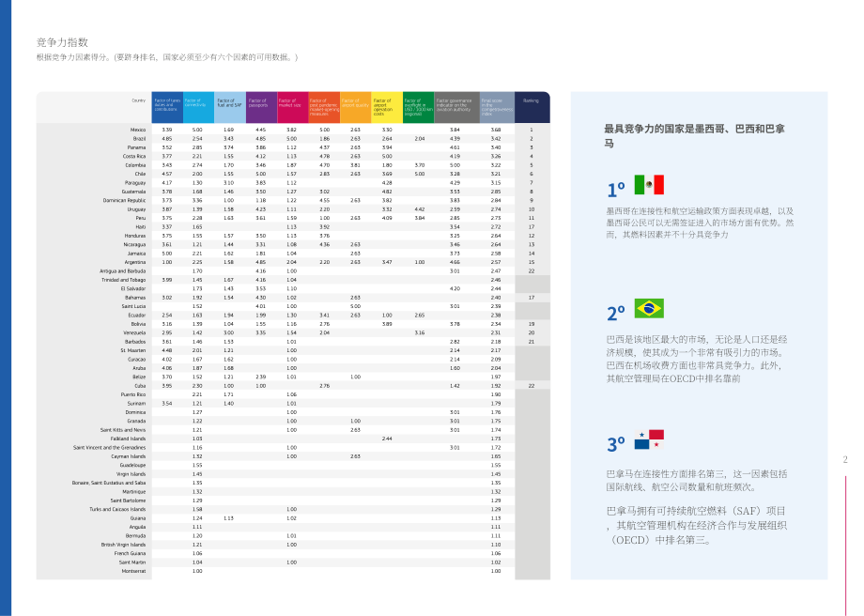This screenshot has width=864, height=616.
Task: Select the Jamaica row label
Action: point(137,254)
